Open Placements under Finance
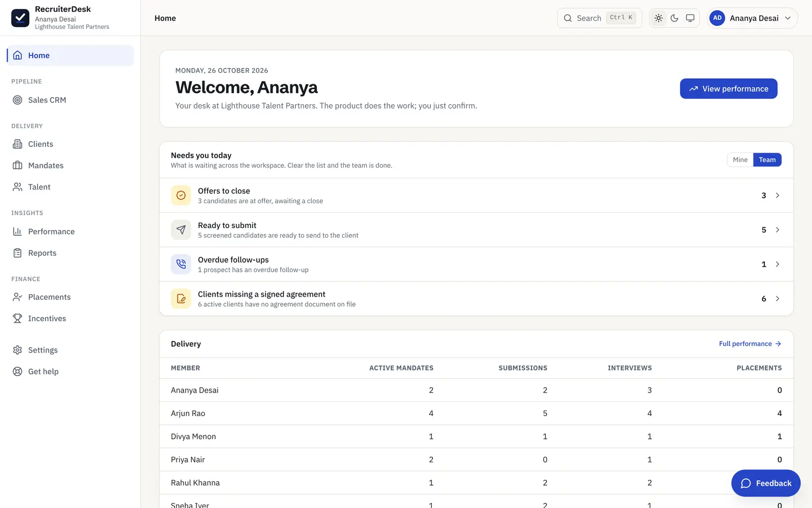This screenshot has width=812, height=508. click(70, 297)
